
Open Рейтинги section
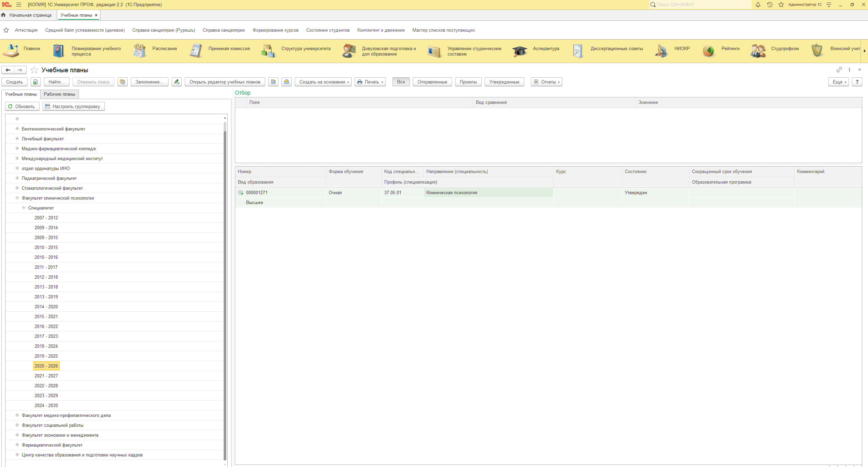(721, 51)
